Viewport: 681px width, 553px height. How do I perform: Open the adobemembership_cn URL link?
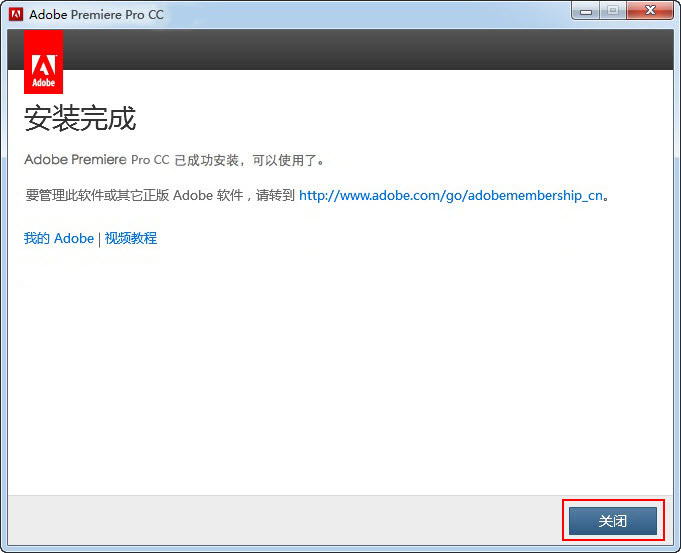[x=451, y=195]
